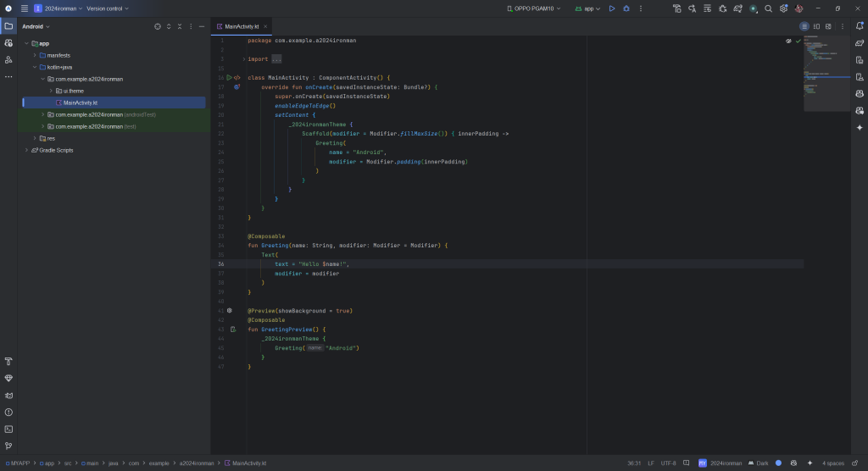This screenshot has width=868, height=471.
Task: Click Apply Changes and Restart Activity
Action: 692,8
